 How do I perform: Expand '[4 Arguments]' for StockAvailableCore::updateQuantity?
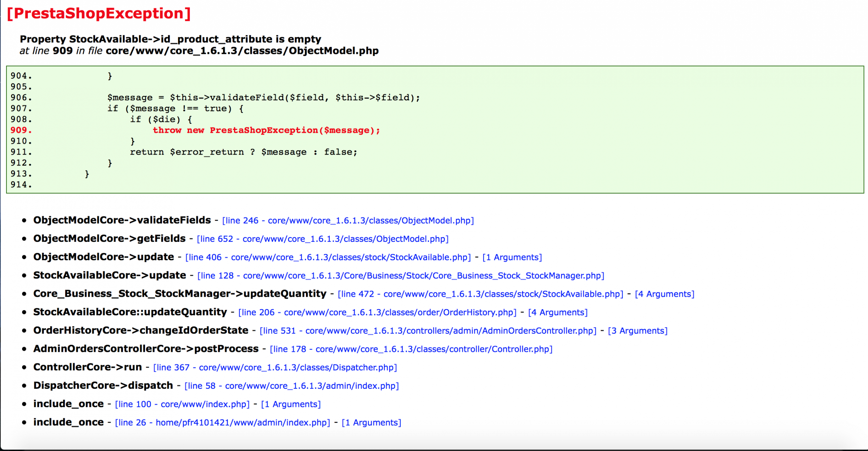(558, 312)
